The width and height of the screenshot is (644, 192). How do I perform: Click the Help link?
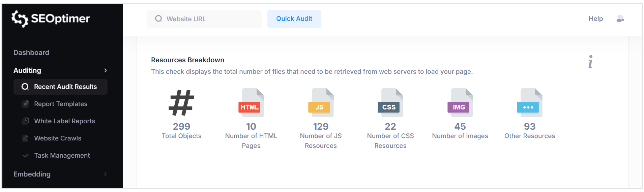click(595, 19)
